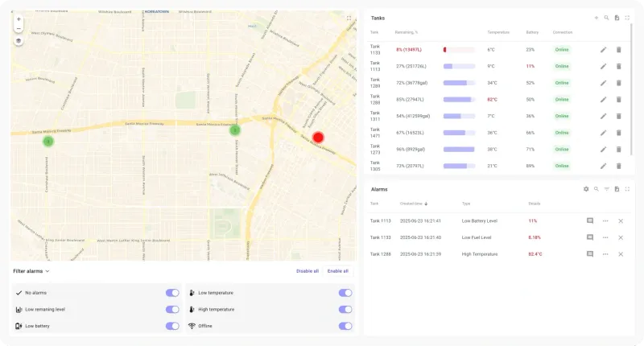
Task: Open the Alarms filter icon
Action: tap(606, 189)
